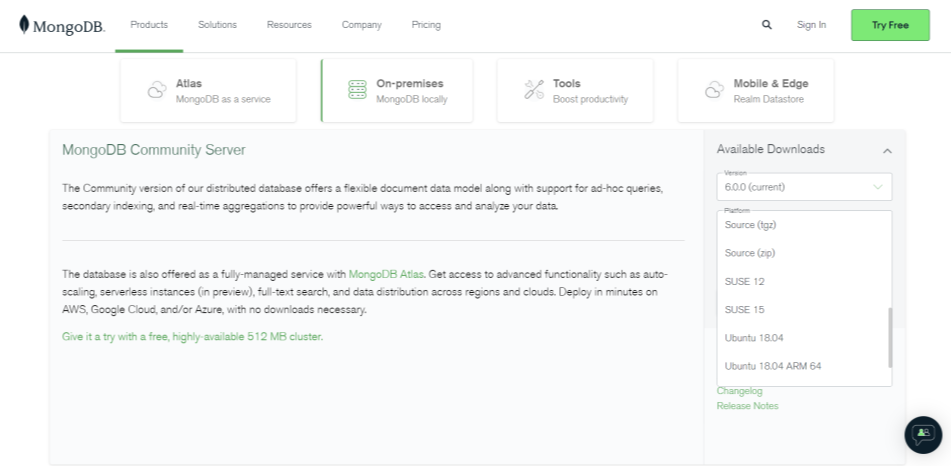Click the MongoDB Community Server heading

click(x=153, y=150)
